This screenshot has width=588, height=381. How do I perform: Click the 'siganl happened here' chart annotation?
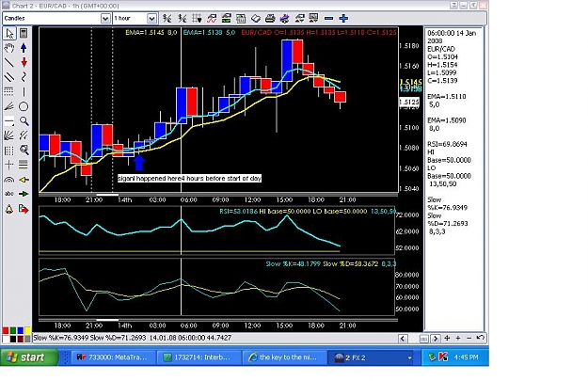pos(189,179)
